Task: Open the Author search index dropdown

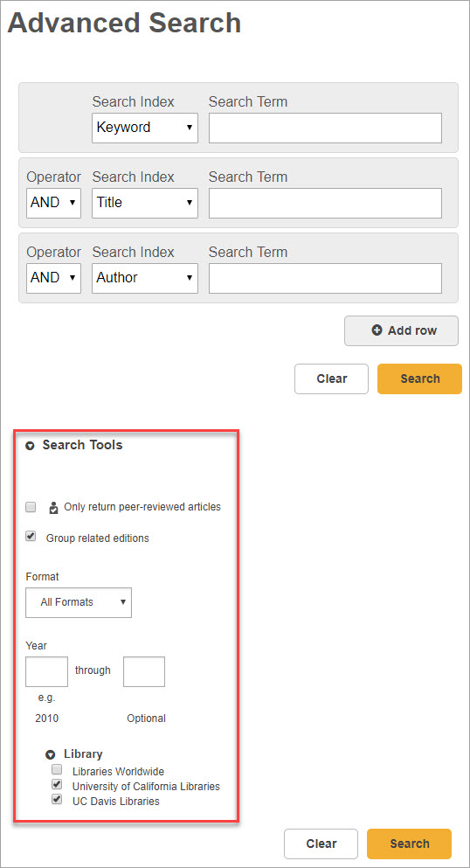Action: click(x=145, y=278)
